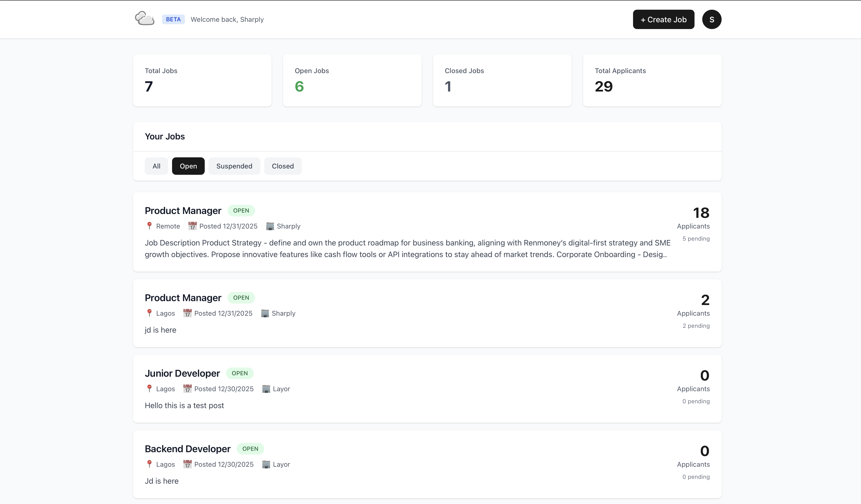Image resolution: width=861 pixels, height=504 pixels.
Task: Open the Backend Developer job card
Action: [187, 449]
